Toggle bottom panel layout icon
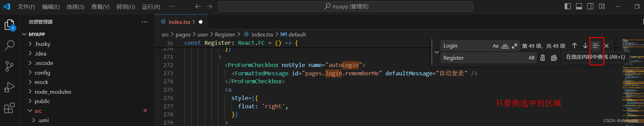The image size is (644, 126). [x=579, y=6]
